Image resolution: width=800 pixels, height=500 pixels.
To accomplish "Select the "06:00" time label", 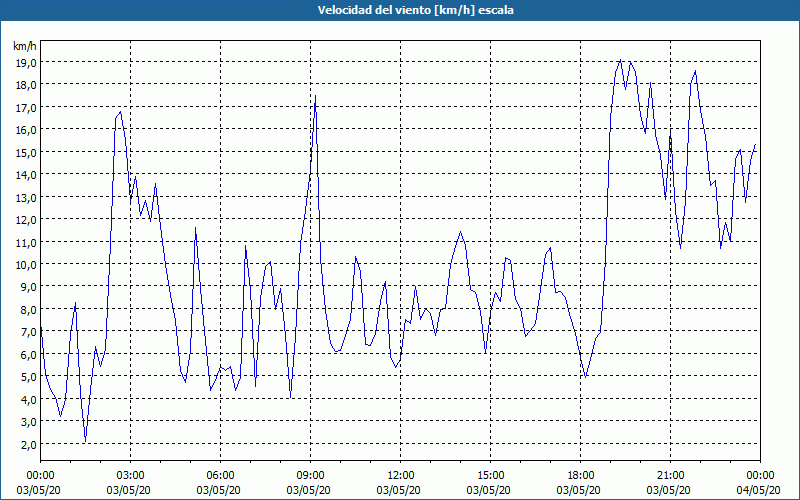I will coord(218,476).
